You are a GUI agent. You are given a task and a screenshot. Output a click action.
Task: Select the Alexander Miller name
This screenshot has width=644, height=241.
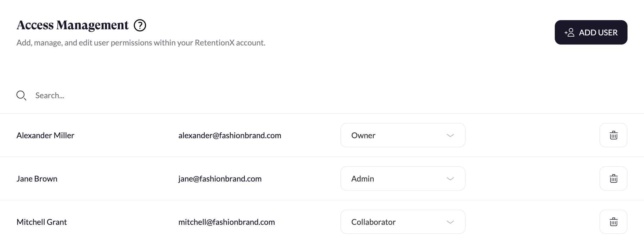(x=45, y=135)
